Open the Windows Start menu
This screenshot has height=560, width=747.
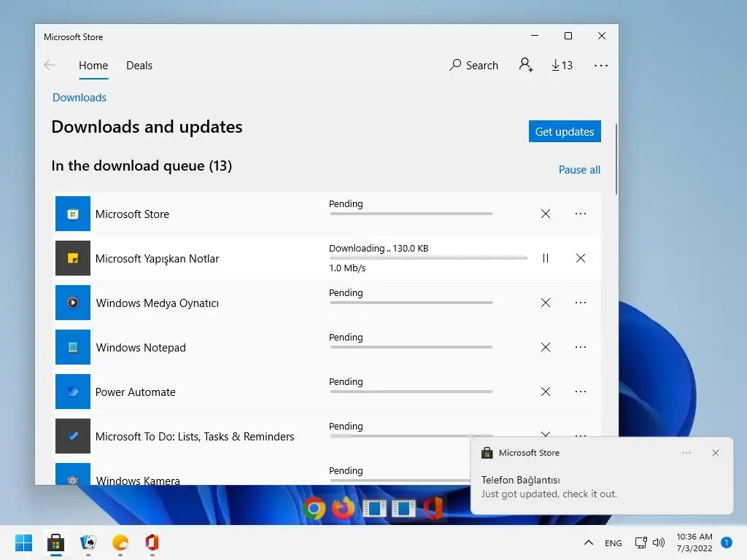(23, 542)
